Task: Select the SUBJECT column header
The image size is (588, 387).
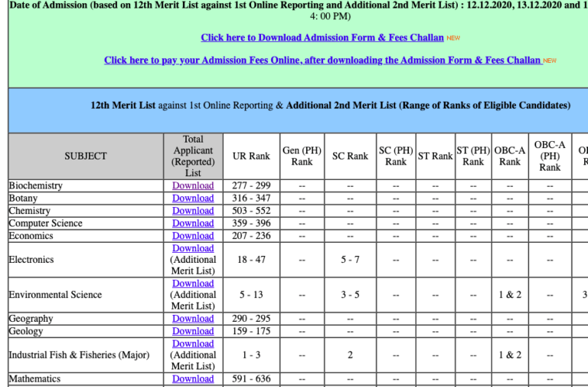Action: (86, 156)
